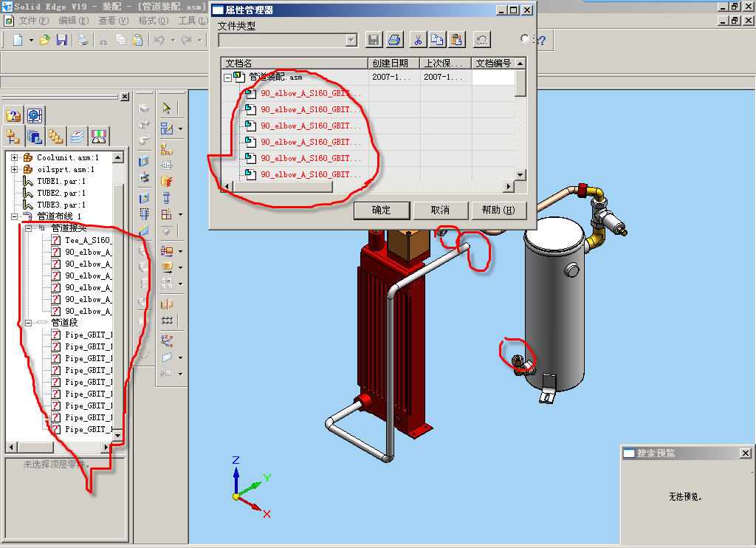Screen dimensions: 756x548
Task: Open the layers tab in EdgeBar
Action: coord(77,137)
